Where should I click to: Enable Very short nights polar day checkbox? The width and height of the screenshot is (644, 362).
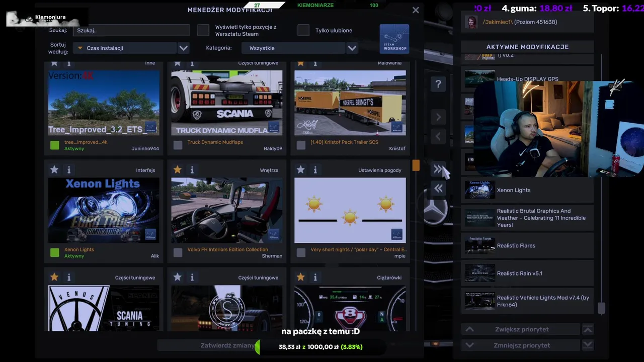click(x=301, y=252)
